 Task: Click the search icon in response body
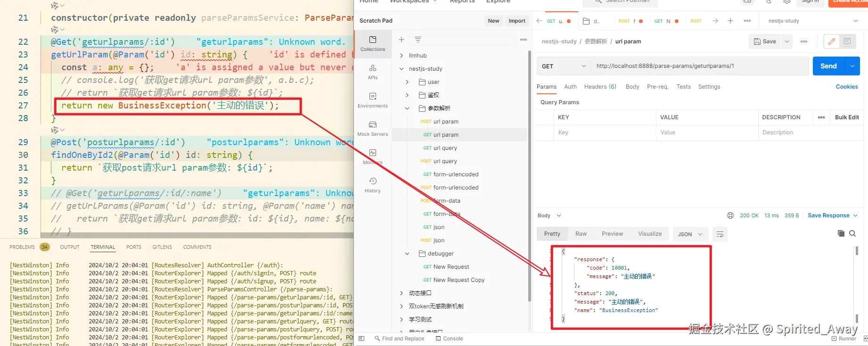tap(852, 233)
